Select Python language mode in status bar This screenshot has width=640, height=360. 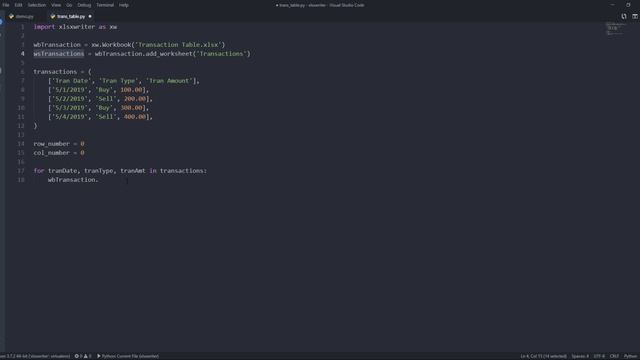(631, 356)
